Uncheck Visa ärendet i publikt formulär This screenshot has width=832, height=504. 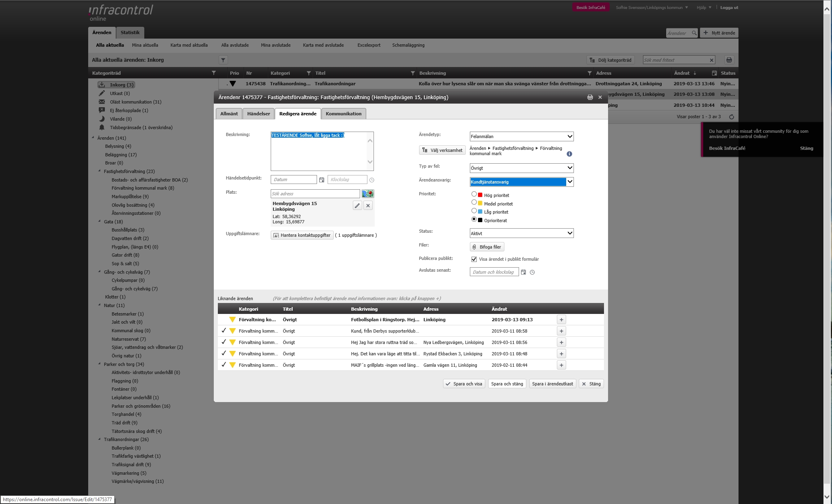[474, 259]
